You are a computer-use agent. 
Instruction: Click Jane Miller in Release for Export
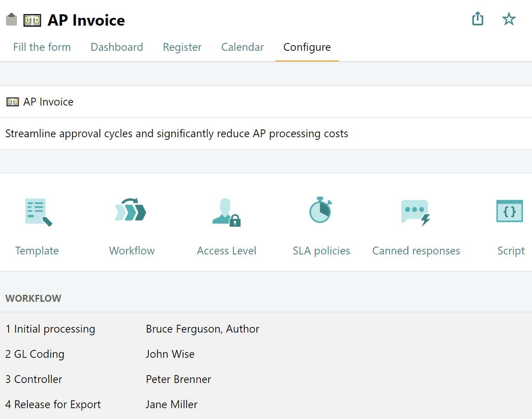coord(171,404)
